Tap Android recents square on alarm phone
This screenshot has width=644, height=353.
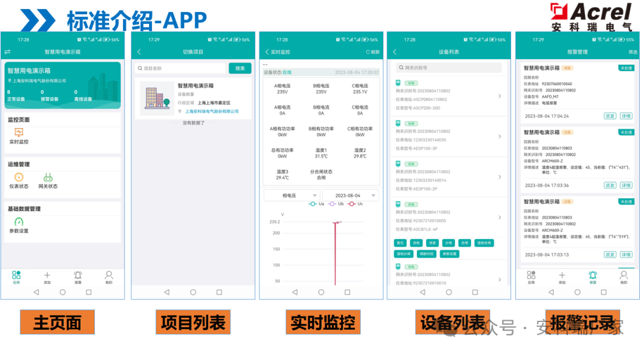click(x=603, y=292)
